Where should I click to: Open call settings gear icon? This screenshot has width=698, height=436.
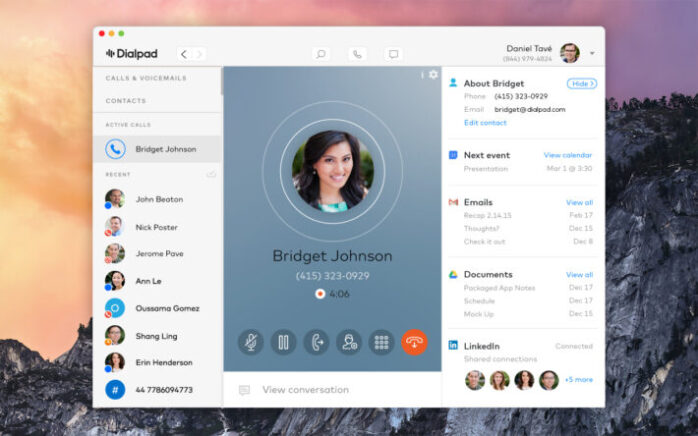pos(433,75)
